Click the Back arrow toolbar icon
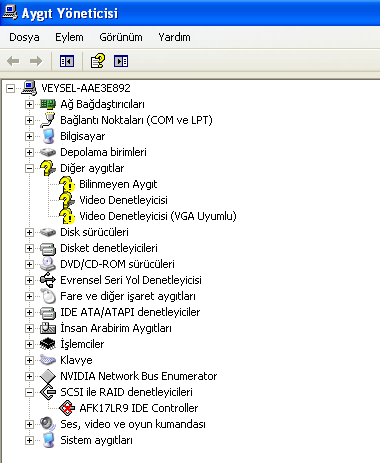380x463 pixels. (13, 61)
